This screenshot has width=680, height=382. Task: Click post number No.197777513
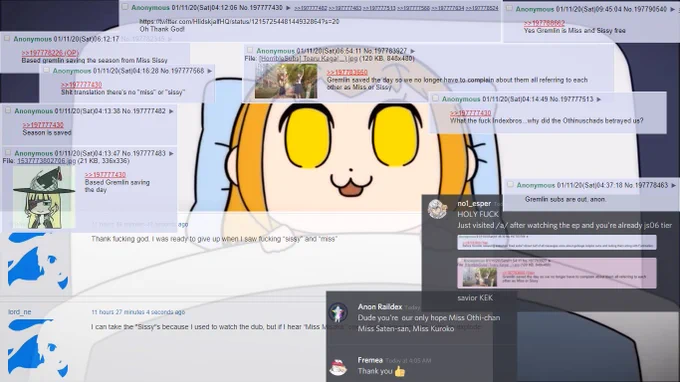tap(571, 99)
